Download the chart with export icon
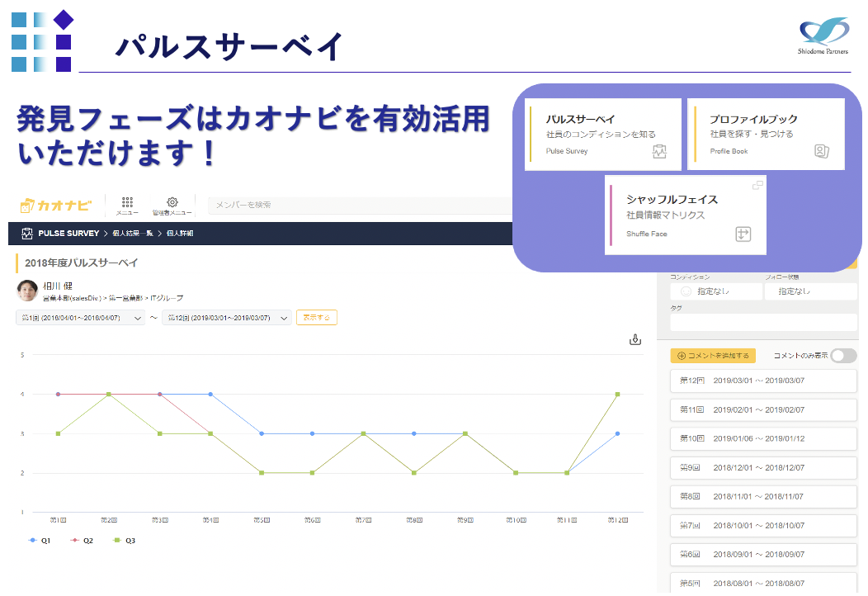This screenshot has height=596, width=868. tap(635, 339)
